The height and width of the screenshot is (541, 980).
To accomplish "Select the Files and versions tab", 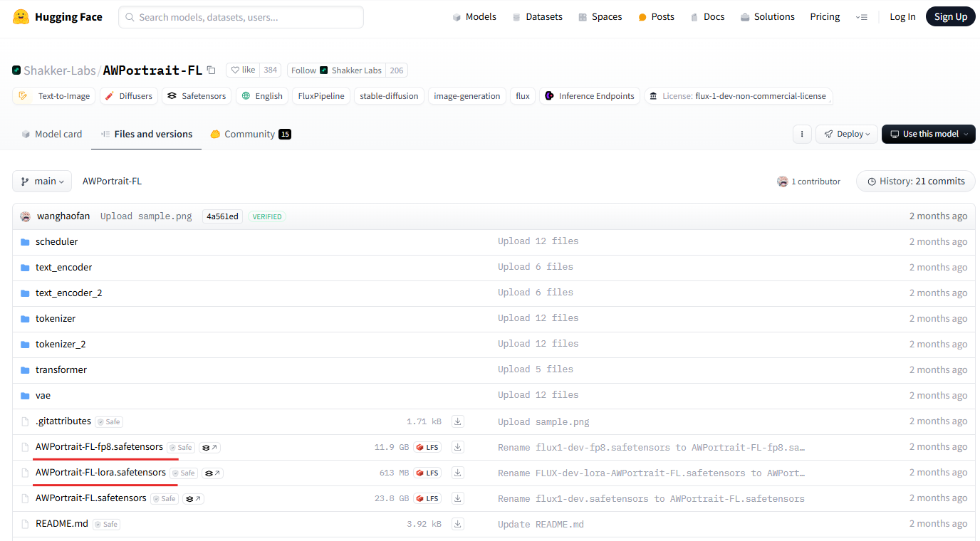I will click(x=146, y=134).
